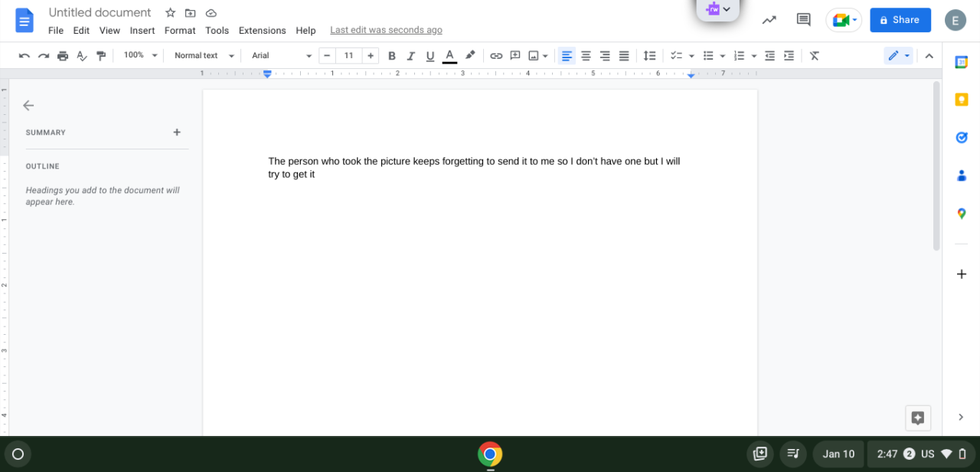The image size is (980, 472).
Task: Open the Explore button at bottom right
Action: point(918,418)
